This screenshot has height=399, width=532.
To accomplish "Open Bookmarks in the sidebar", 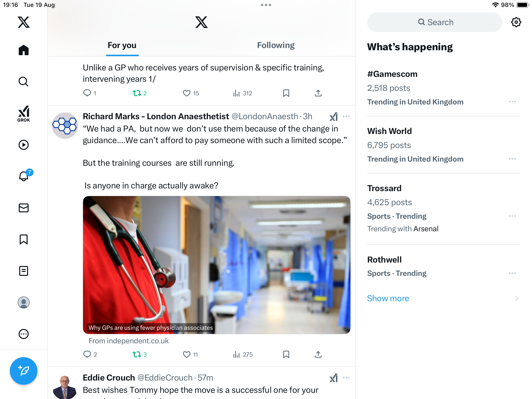I will pyautogui.click(x=24, y=239).
